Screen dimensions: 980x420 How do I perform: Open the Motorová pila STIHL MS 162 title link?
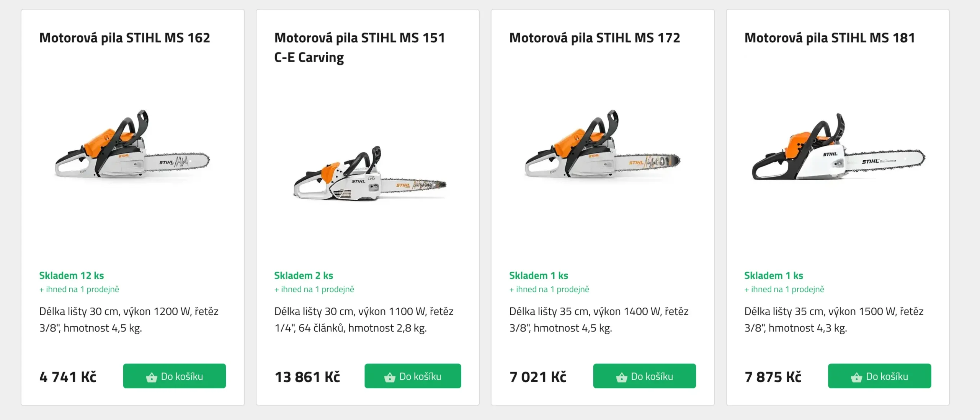coord(125,38)
